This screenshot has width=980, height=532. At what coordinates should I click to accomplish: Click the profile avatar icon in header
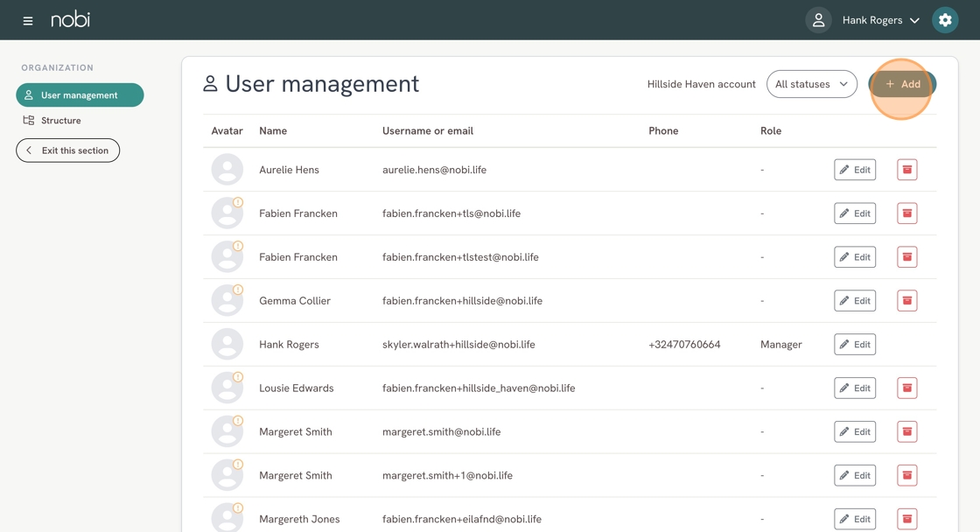point(818,20)
